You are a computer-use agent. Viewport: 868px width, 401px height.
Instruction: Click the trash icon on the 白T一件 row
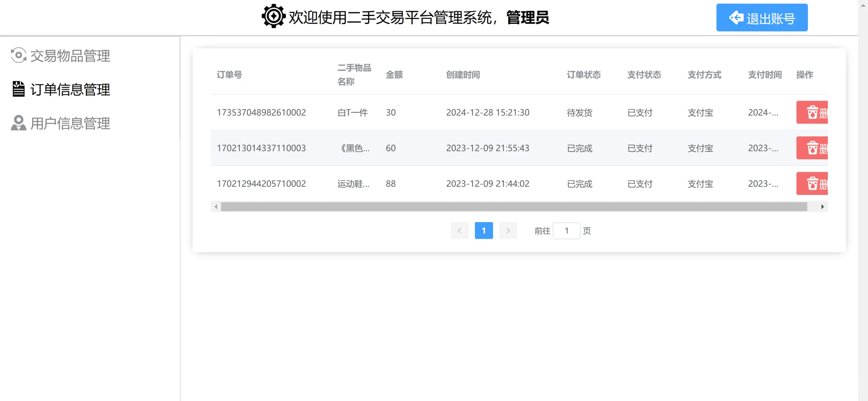pos(812,112)
